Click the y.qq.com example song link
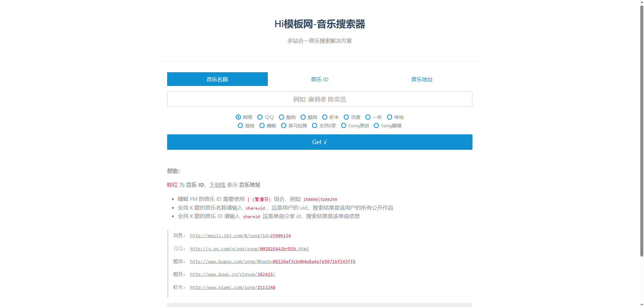 (249, 249)
